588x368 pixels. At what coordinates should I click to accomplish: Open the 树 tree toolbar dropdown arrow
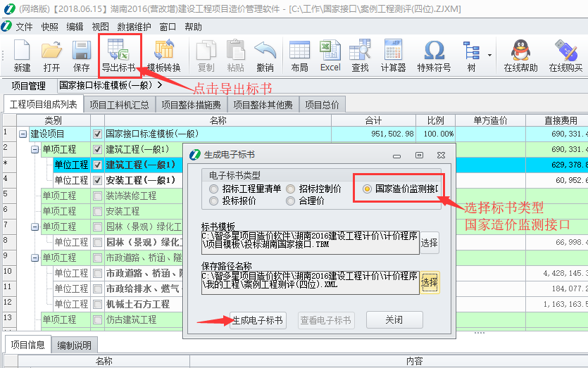coord(489,54)
